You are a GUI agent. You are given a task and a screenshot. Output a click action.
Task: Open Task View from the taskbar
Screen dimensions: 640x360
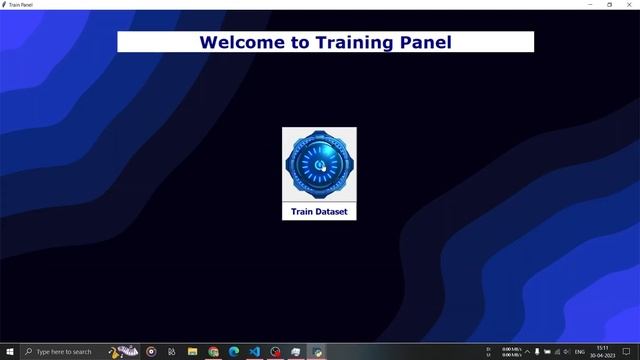171,351
